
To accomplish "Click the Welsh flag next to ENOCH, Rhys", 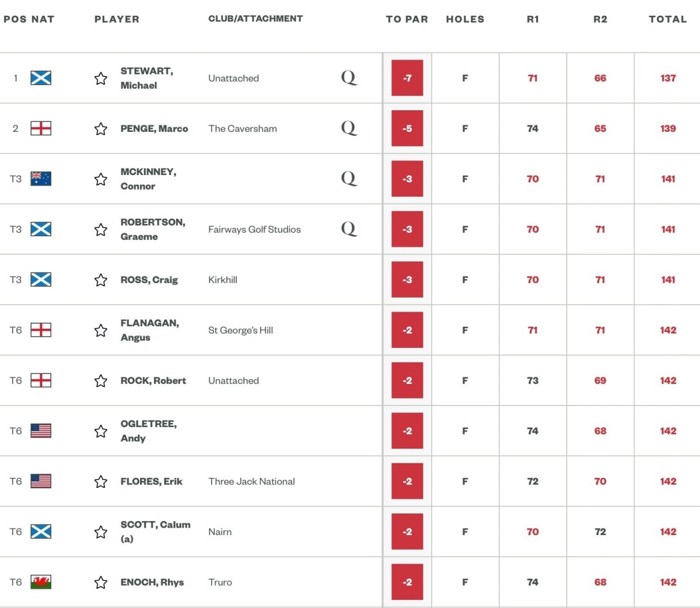I will pyautogui.click(x=41, y=582).
